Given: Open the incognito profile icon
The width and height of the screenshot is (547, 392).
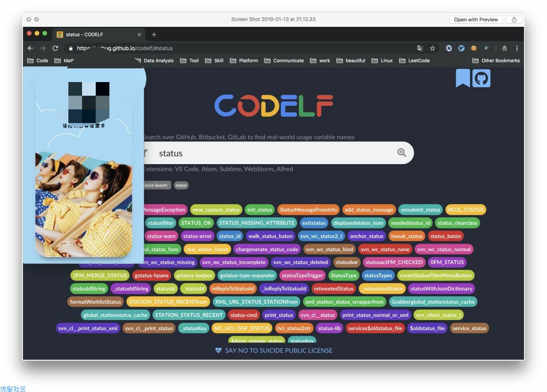Looking at the screenshot, I should point(504,48).
